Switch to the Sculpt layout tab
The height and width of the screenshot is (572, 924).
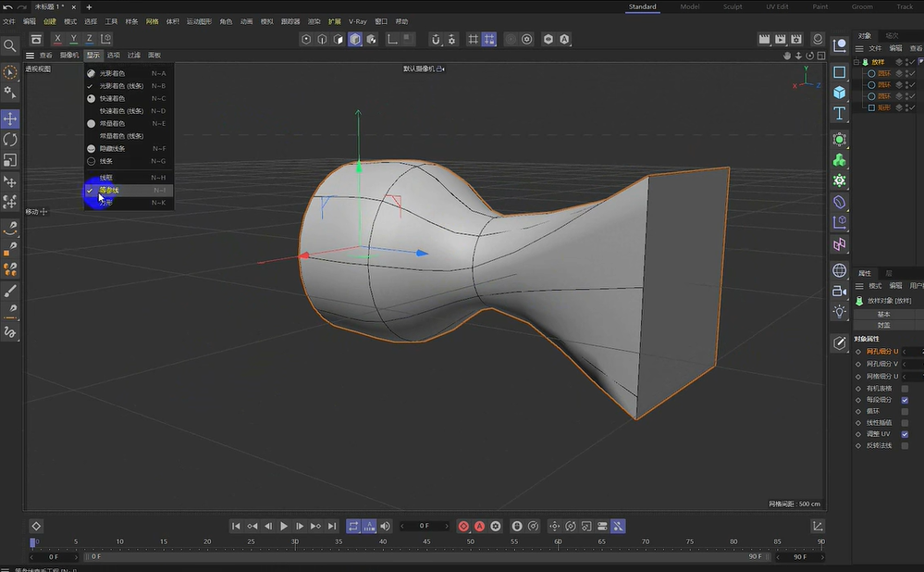733,6
